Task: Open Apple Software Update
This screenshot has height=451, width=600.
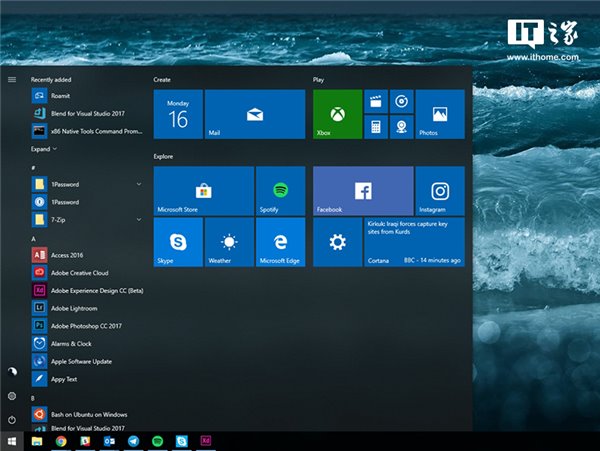Action: [88, 361]
